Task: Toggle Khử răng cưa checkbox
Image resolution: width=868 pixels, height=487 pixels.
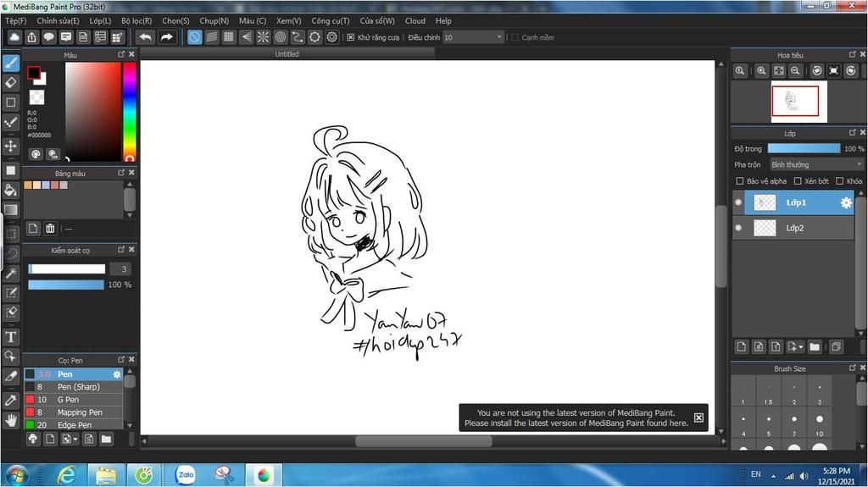Action: click(350, 37)
